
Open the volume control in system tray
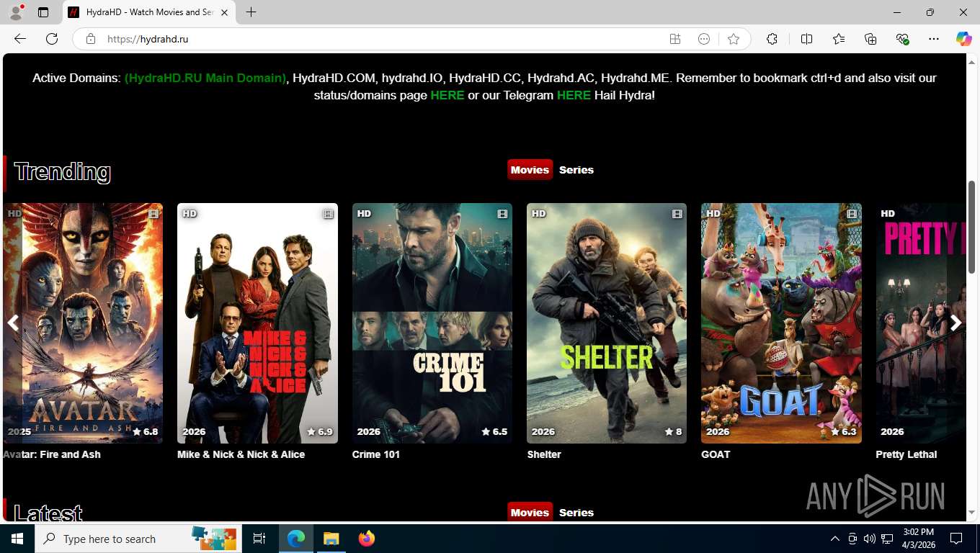870,539
